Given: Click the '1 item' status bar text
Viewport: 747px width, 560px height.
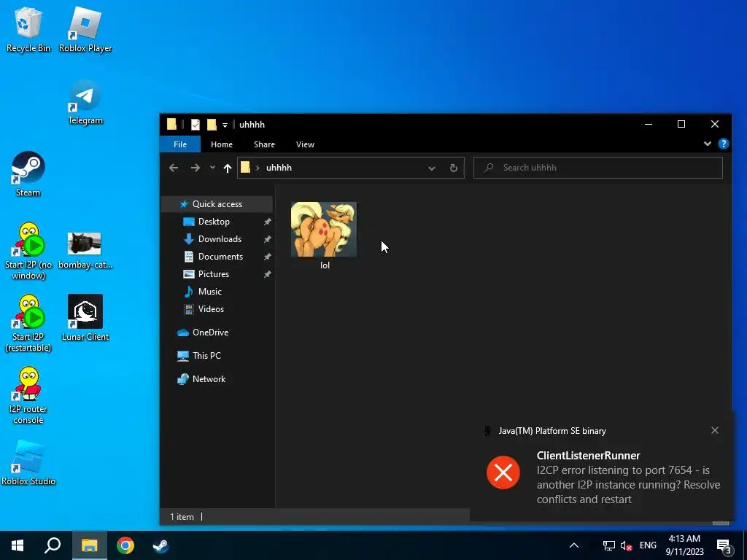Looking at the screenshot, I should point(182,517).
